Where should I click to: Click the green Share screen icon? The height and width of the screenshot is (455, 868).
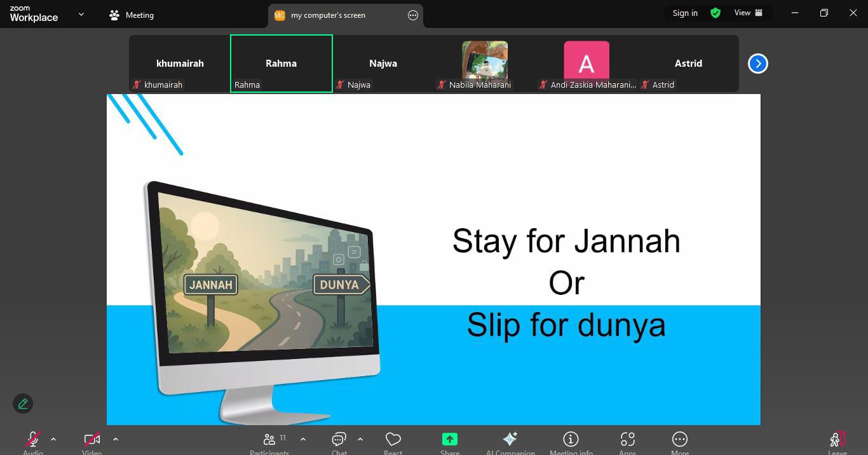(x=449, y=440)
